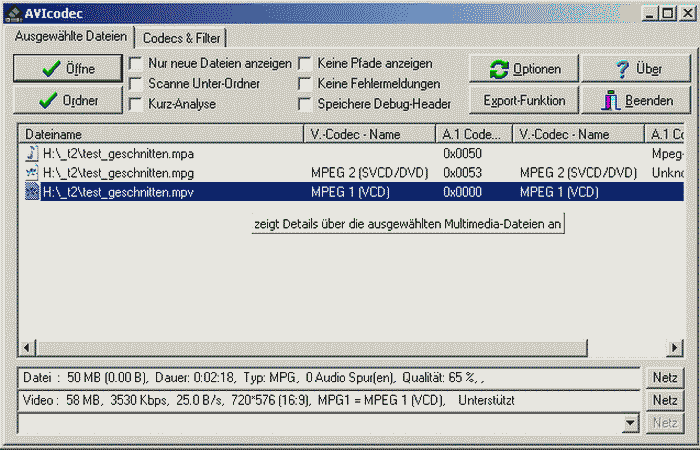
Task: Click the Beenden exit icon button
Action: click(635, 100)
